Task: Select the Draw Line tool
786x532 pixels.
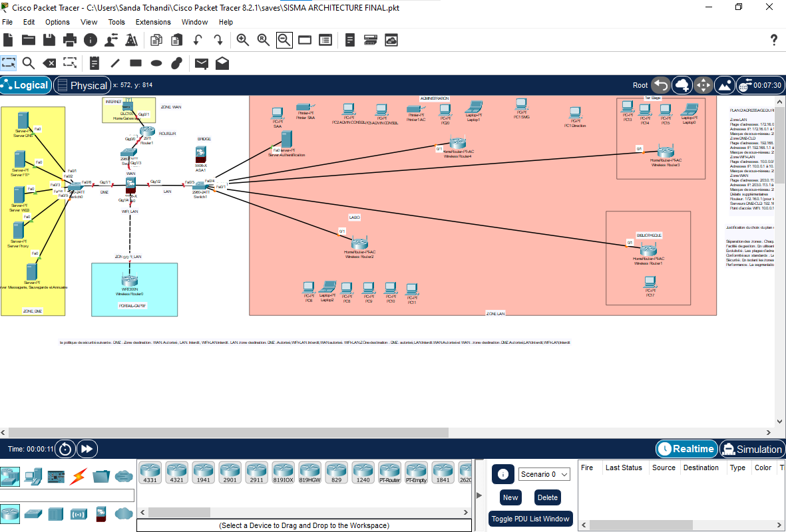Action: click(x=115, y=63)
